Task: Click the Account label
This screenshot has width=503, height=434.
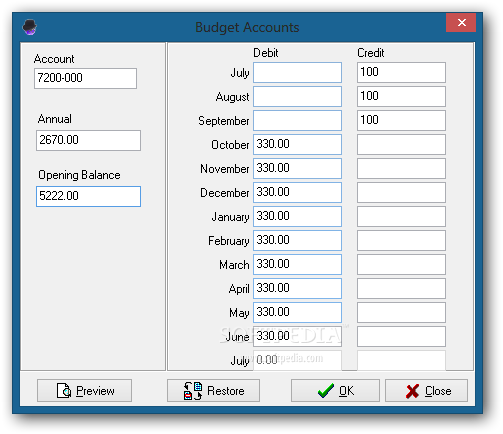Action: (54, 59)
